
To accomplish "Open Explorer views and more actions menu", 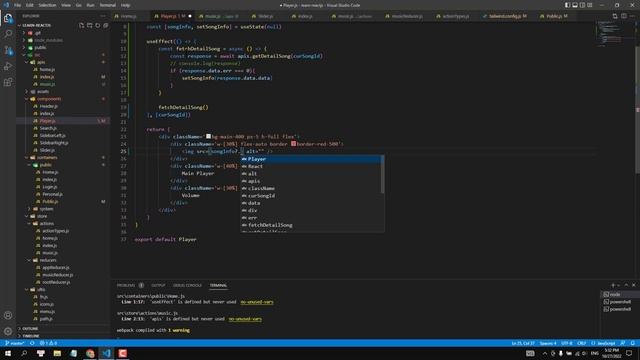I will [103, 16].
